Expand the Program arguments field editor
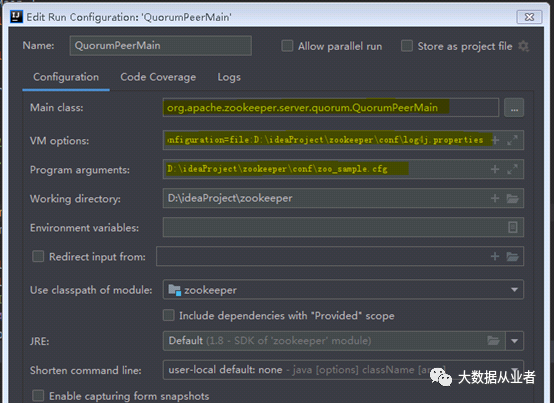The width and height of the screenshot is (554, 403). 512,169
